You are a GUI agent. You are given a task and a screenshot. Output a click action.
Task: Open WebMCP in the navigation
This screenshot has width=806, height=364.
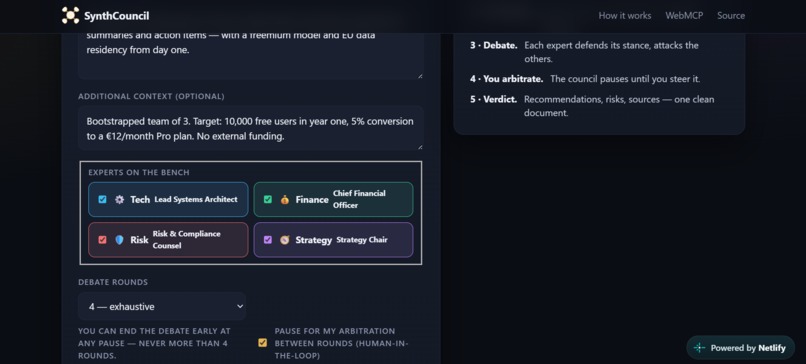(684, 15)
